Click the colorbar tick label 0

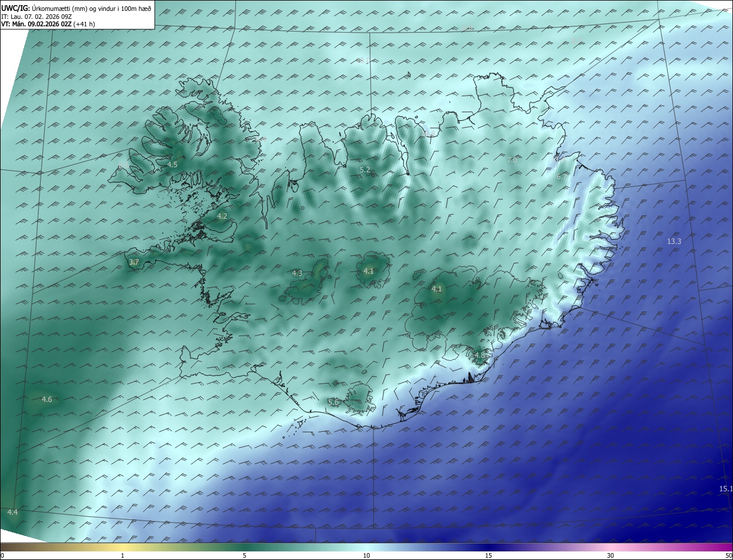(x=2, y=555)
